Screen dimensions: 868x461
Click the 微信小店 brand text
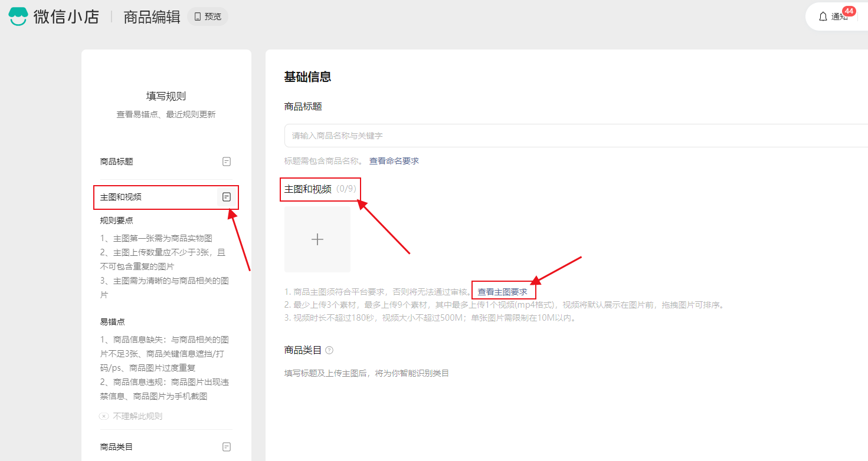(x=66, y=17)
